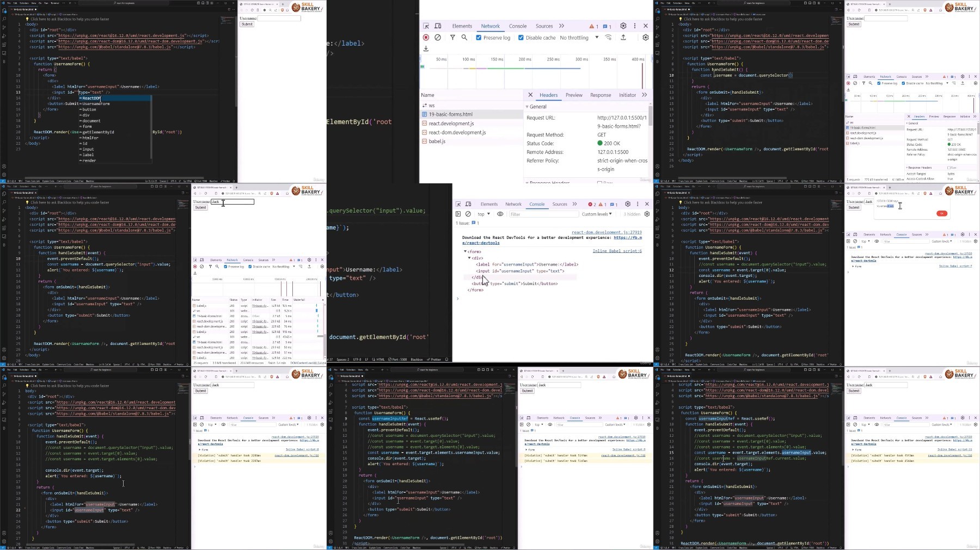Click the import HAR upload arrow icon in the enlarged Network toolbar

pyautogui.click(x=623, y=38)
